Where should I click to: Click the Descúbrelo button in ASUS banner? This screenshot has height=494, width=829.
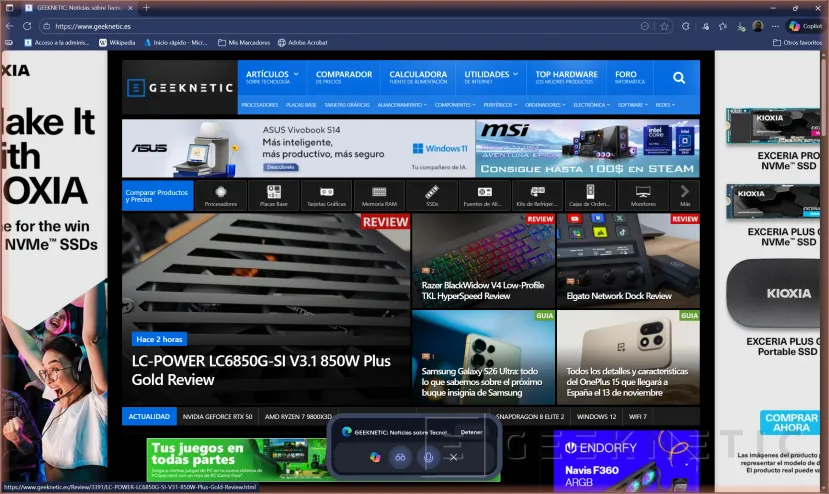(281, 167)
